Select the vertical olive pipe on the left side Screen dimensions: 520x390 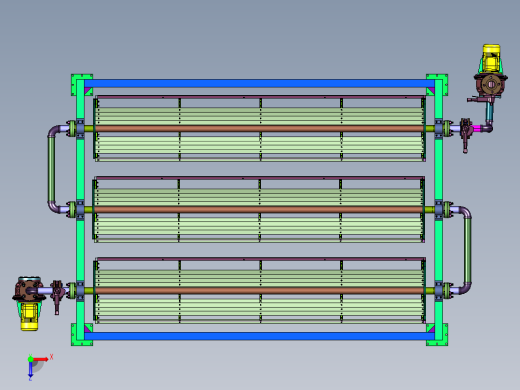click(x=51, y=169)
